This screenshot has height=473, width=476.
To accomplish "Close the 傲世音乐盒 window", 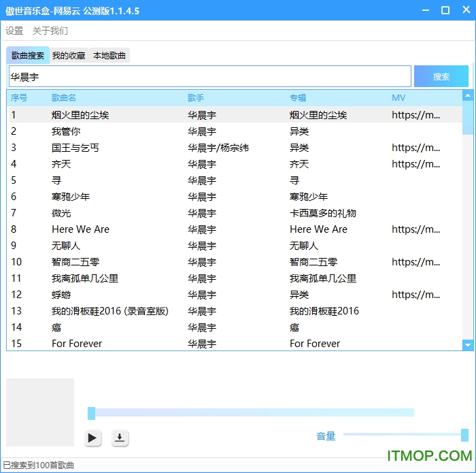I will (x=466, y=10).
